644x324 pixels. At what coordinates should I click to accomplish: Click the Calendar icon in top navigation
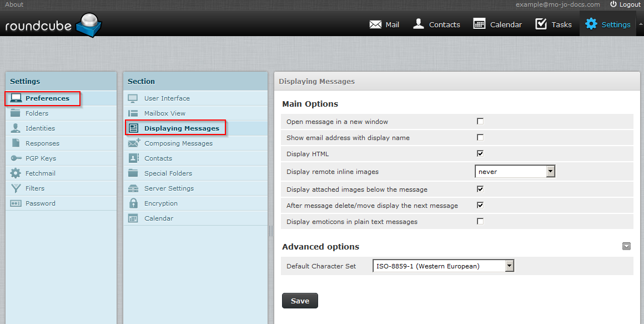pos(479,24)
